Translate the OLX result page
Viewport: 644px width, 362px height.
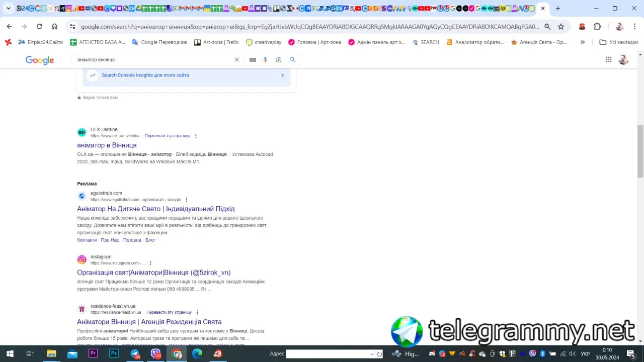[168, 136]
